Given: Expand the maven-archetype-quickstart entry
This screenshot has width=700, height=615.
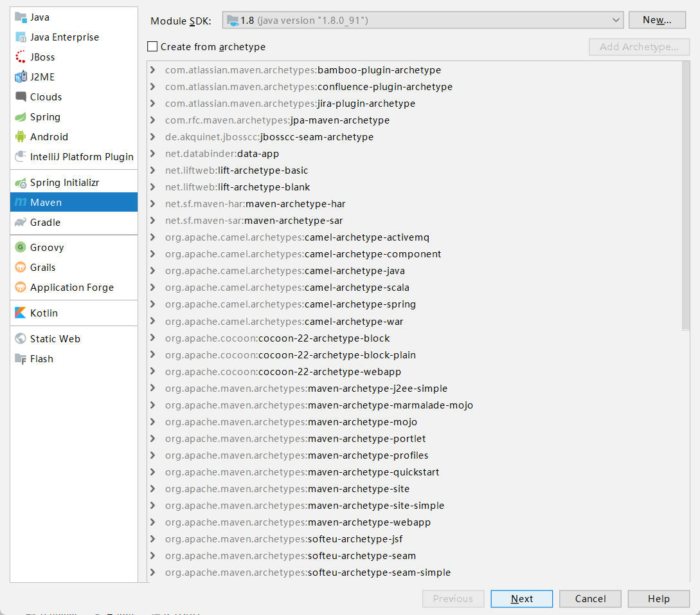Looking at the screenshot, I should 152,472.
